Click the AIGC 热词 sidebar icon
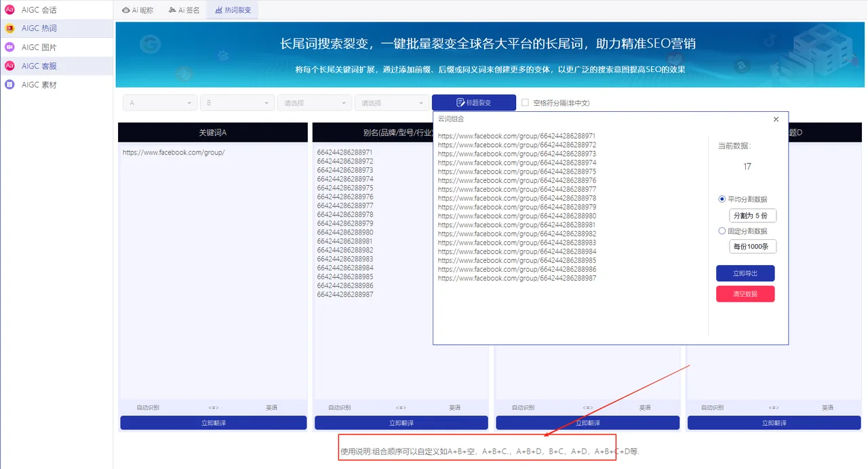Image resolution: width=868 pixels, height=469 pixels. click(x=9, y=28)
